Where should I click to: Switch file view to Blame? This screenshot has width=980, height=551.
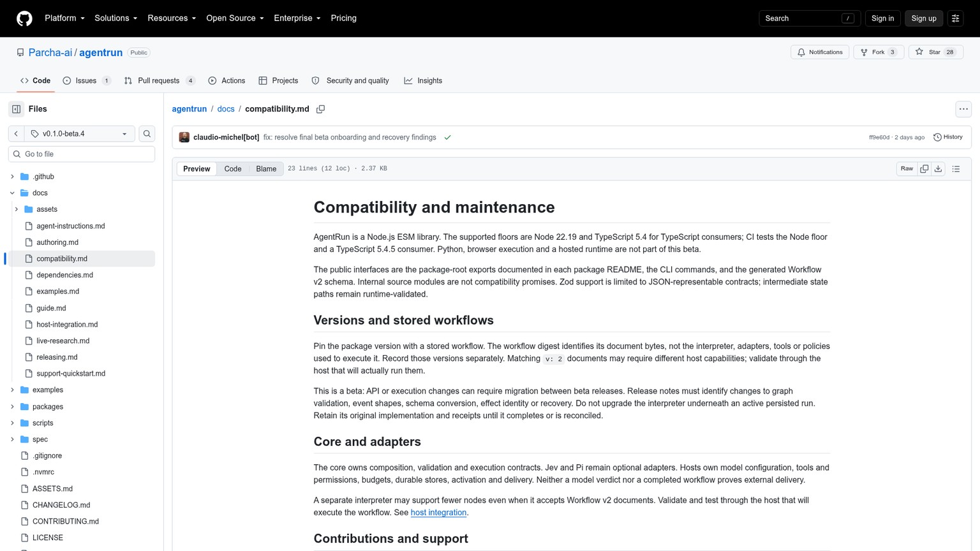[266, 169]
